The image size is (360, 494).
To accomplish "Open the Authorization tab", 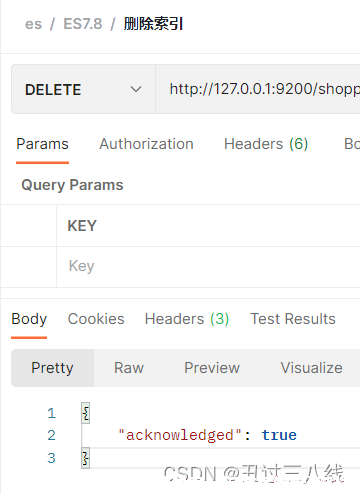I will tap(146, 144).
